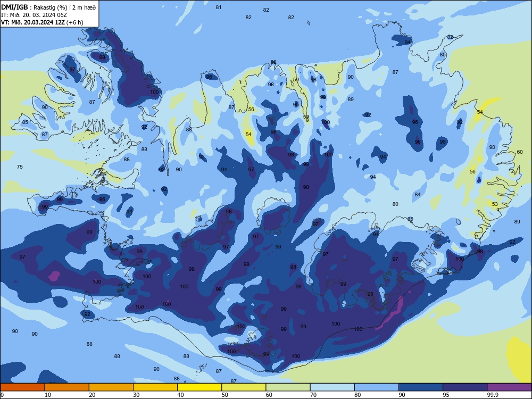Click the '70' tick label on the color scale
The height and width of the screenshot is (399, 532).
(313, 395)
